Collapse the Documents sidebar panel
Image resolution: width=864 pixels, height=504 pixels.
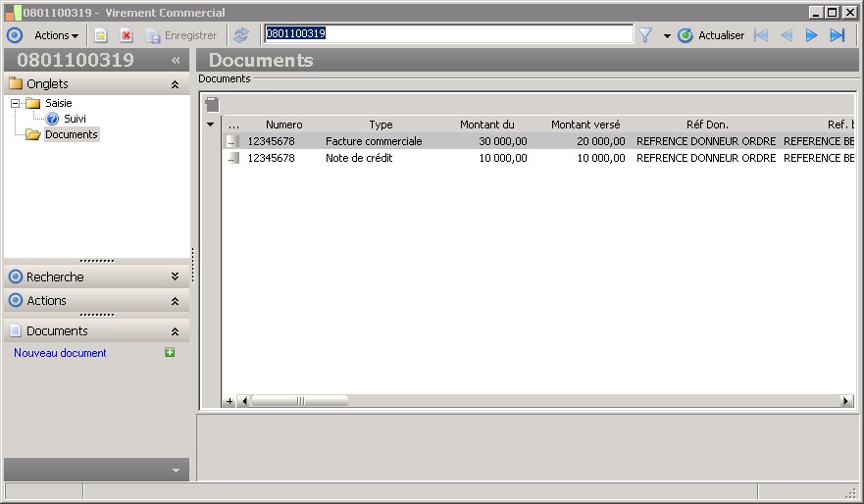(x=175, y=331)
